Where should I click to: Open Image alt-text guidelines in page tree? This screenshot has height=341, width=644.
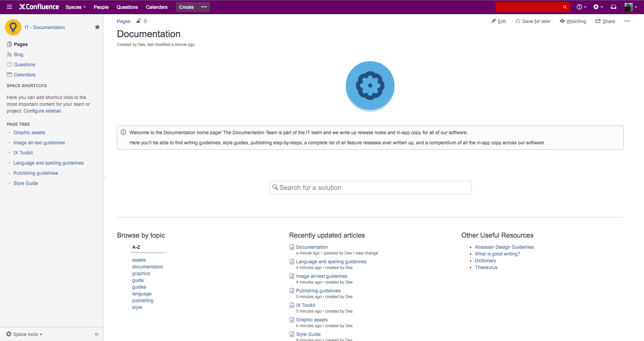tap(39, 143)
